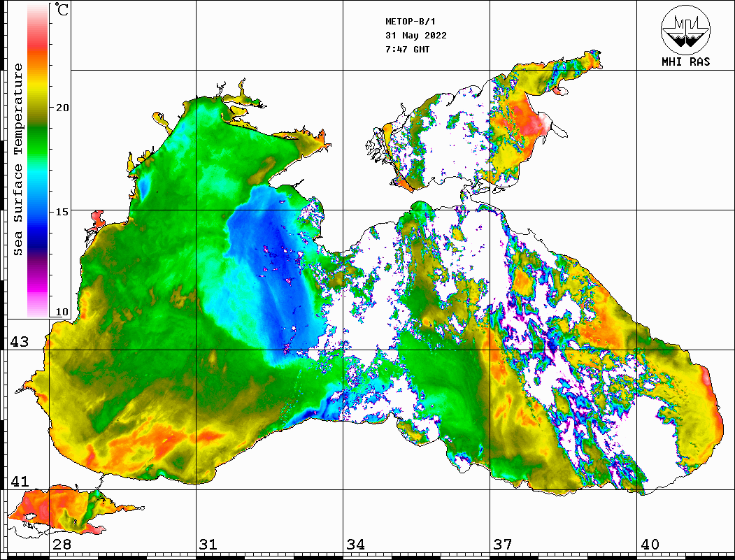Click the longitude label 34
The width and height of the screenshot is (735, 560).
point(356,545)
